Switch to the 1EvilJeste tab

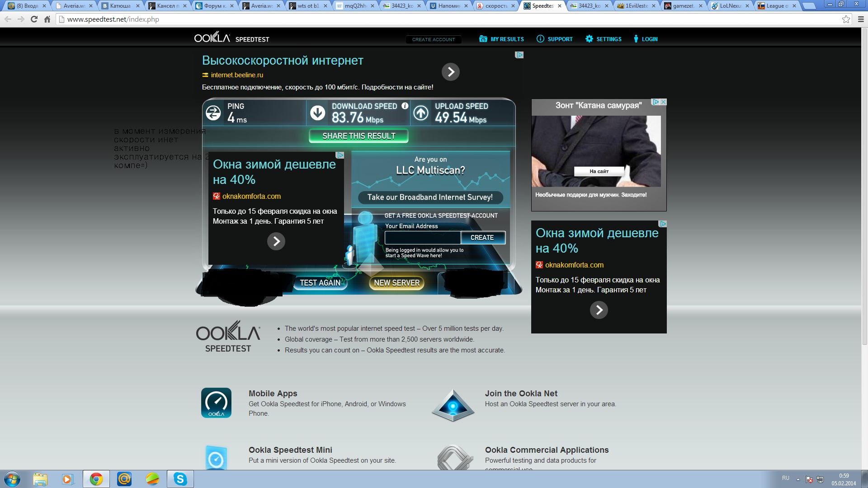pyautogui.click(x=636, y=6)
